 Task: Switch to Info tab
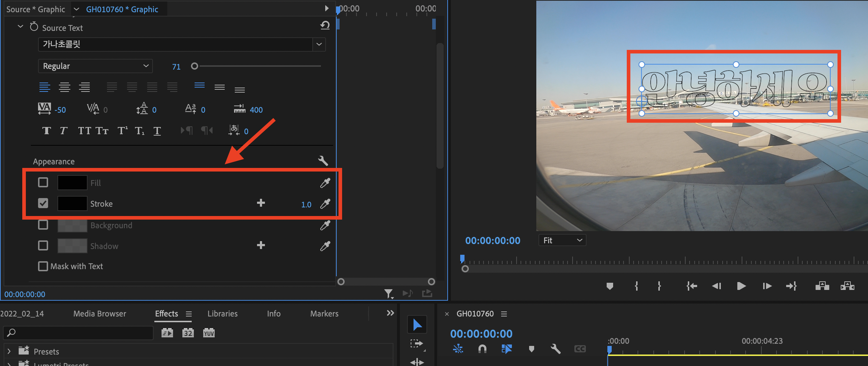click(274, 314)
